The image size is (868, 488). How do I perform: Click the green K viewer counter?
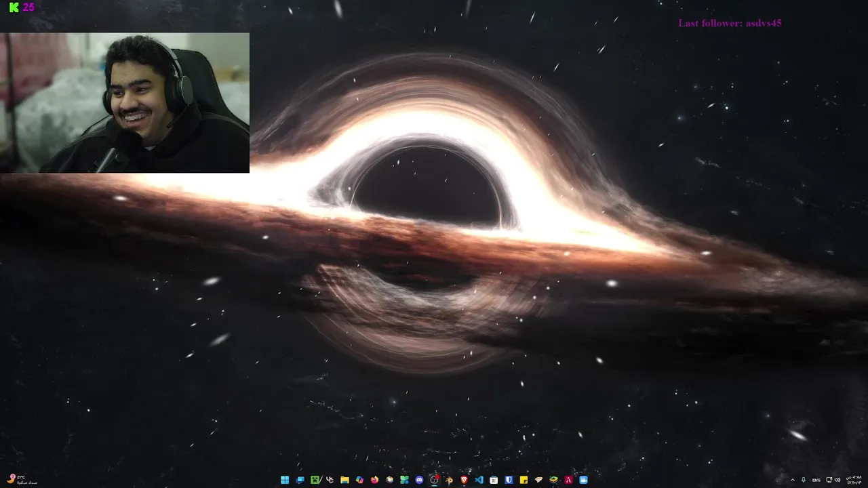click(21, 7)
